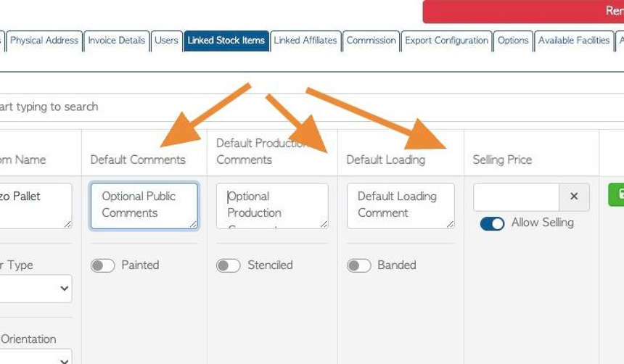Toggle the Painted switch
This screenshot has width=624, height=364.
[103, 265]
